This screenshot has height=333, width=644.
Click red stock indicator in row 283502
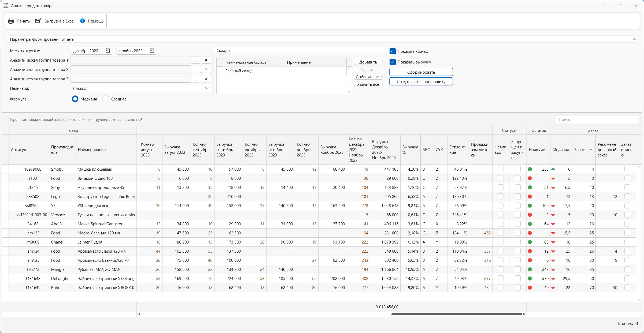[x=530, y=197]
